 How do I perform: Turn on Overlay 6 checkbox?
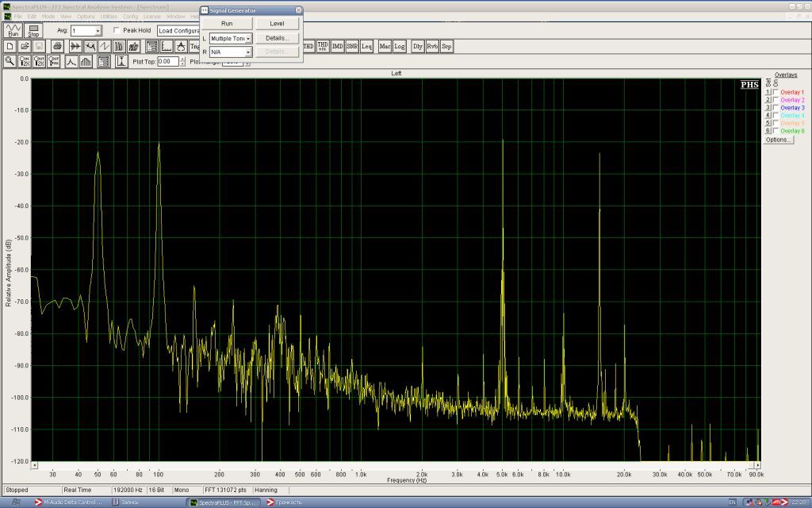[776, 131]
